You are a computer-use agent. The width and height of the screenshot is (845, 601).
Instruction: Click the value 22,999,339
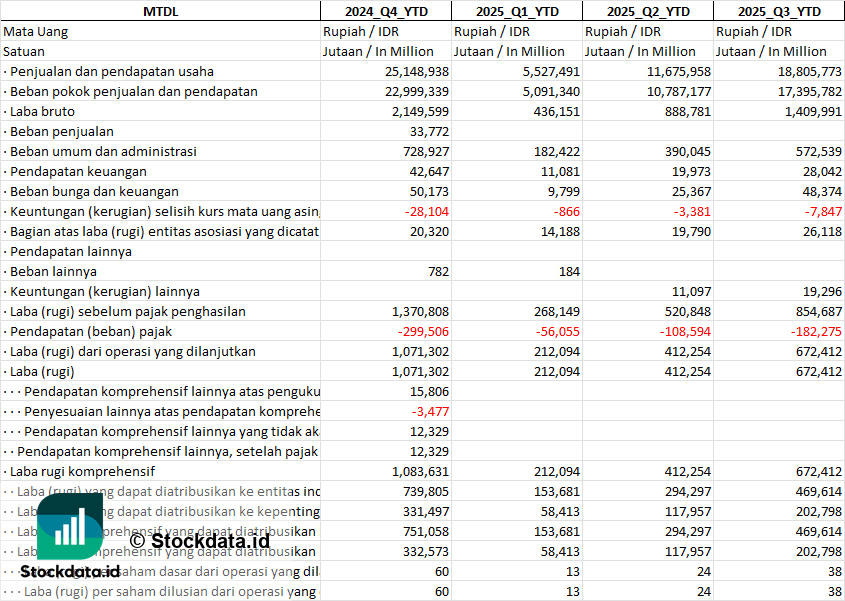(x=417, y=92)
